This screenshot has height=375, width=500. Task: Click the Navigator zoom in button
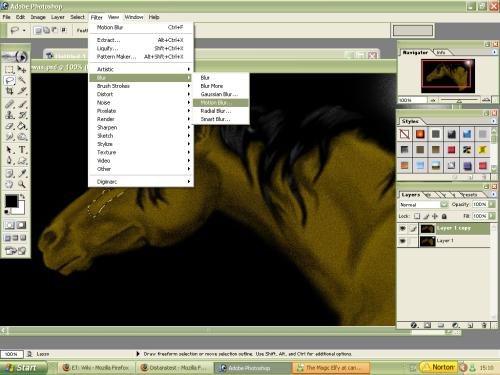[x=486, y=100]
